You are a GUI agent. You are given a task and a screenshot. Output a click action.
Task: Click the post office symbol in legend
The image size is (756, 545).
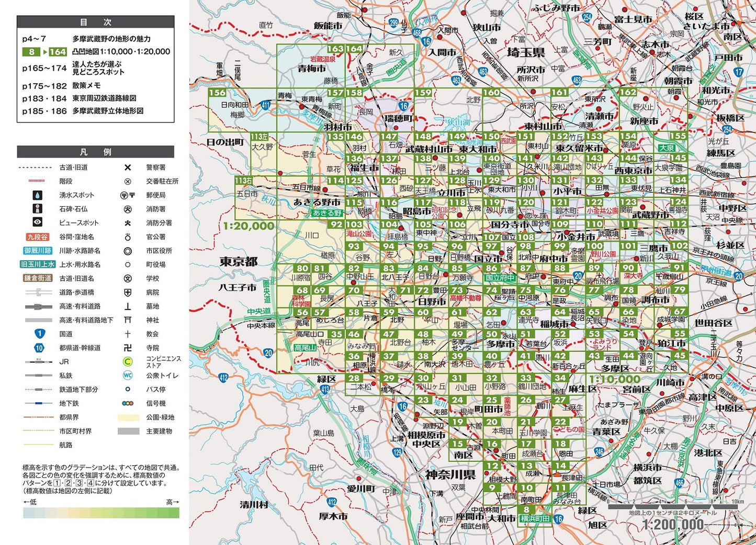click(x=128, y=195)
